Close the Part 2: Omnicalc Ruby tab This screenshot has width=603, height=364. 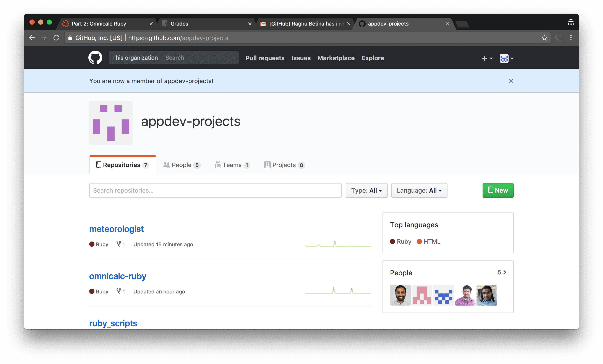tap(151, 24)
